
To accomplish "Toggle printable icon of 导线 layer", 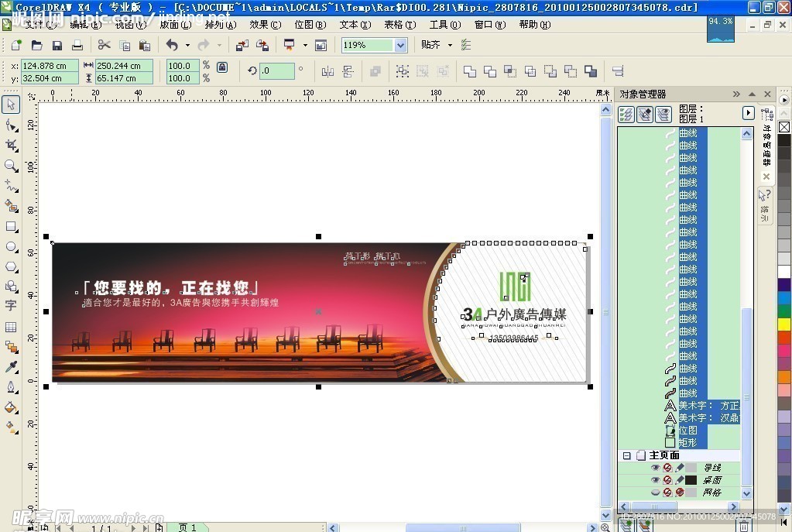I will coord(667,468).
